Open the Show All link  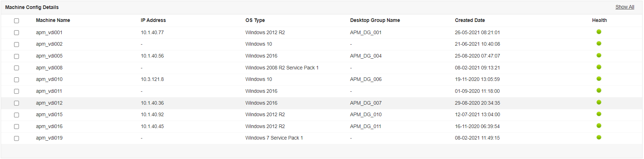(x=625, y=7)
